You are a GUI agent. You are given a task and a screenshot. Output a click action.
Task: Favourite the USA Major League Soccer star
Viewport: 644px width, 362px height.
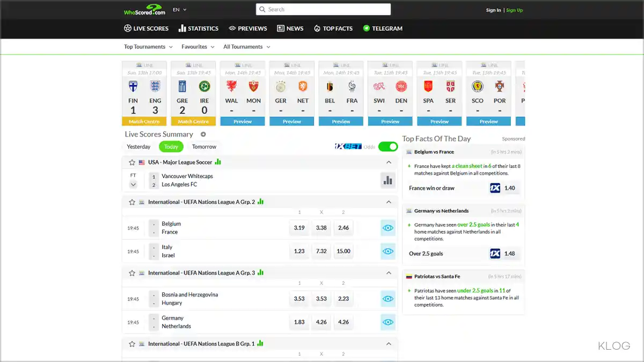click(x=132, y=162)
